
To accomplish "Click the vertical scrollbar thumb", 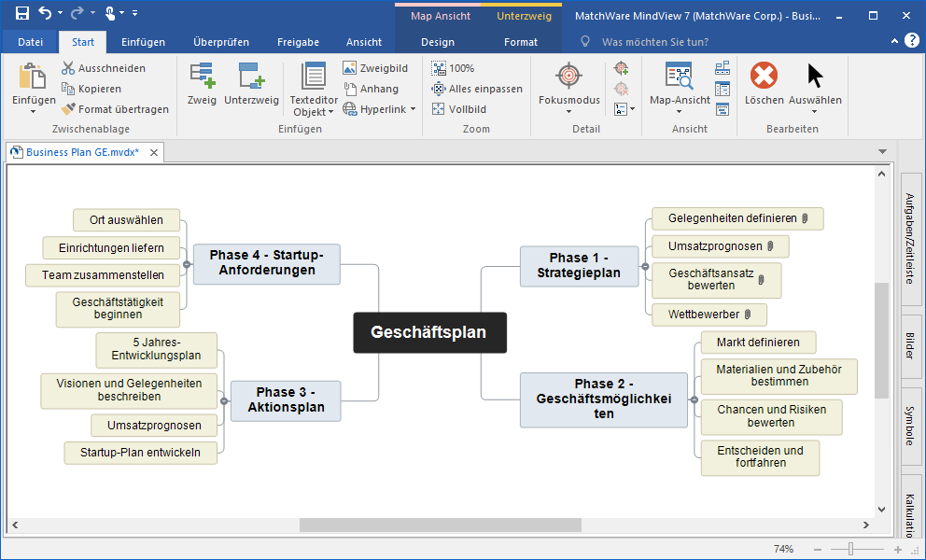I will [881, 341].
